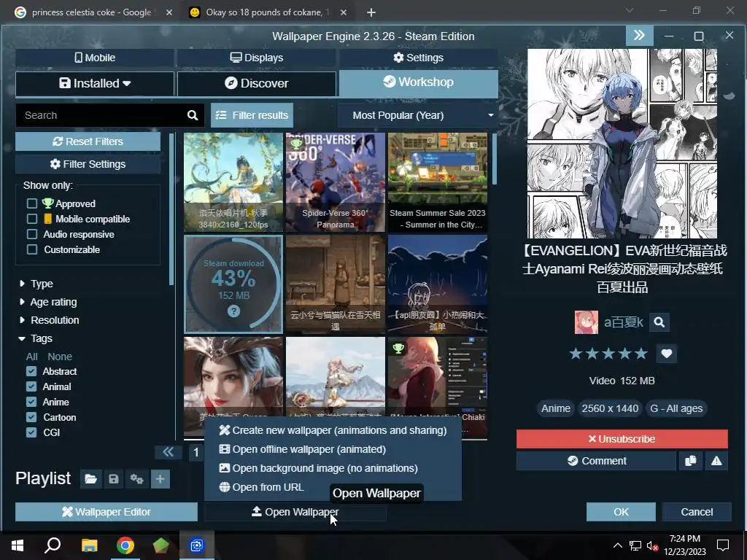Screen dimensions: 747x560
Task: Open File Explorer from taskbar
Action: tap(89, 545)
